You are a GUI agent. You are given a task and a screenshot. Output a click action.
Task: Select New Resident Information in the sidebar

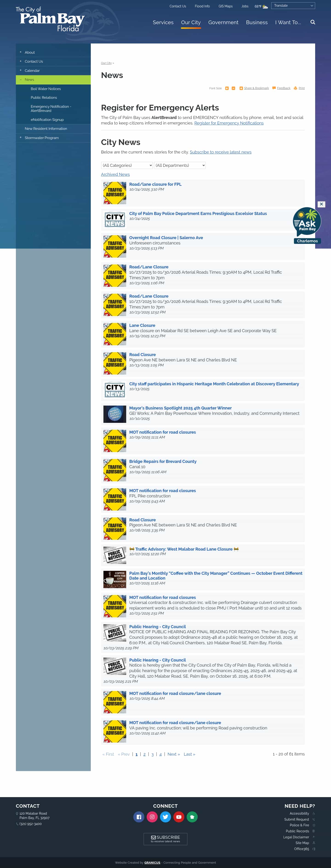coord(46,129)
